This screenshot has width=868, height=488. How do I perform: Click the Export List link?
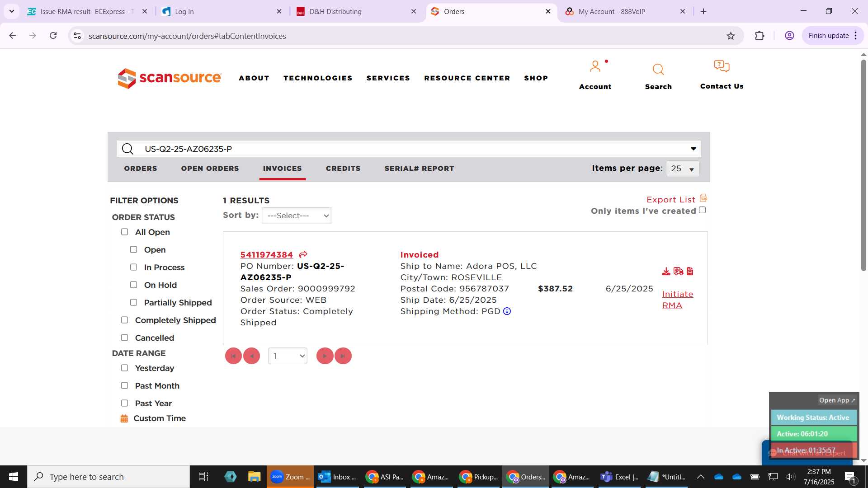pos(671,200)
